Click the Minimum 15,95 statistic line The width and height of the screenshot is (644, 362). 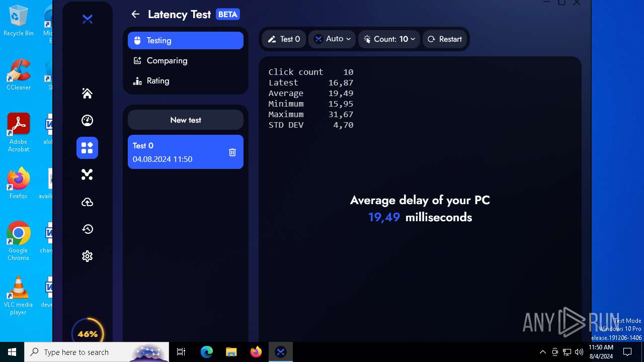(x=311, y=104)
